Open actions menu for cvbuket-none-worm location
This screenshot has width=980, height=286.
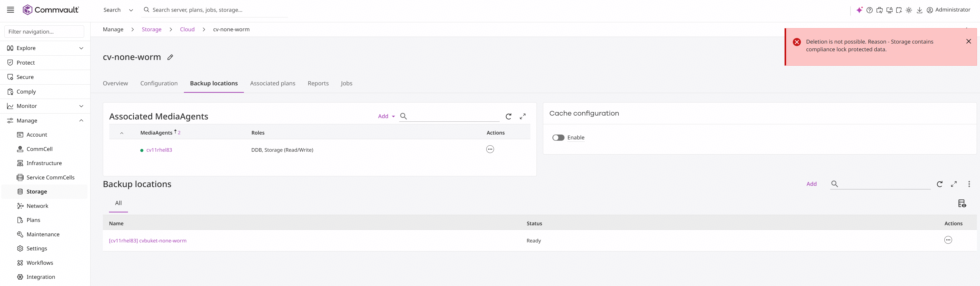[x=948, y=240]
